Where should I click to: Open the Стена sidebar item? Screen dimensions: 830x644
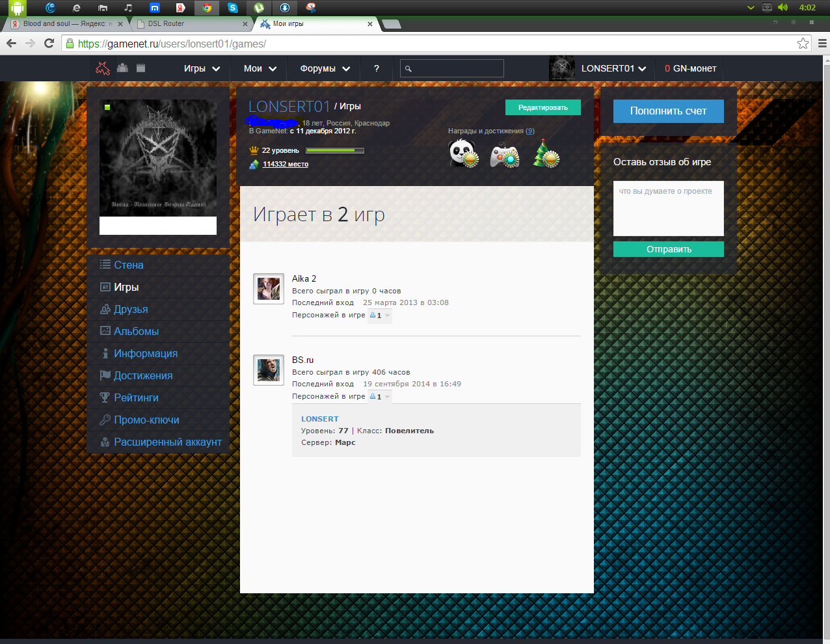coord(158,265)
